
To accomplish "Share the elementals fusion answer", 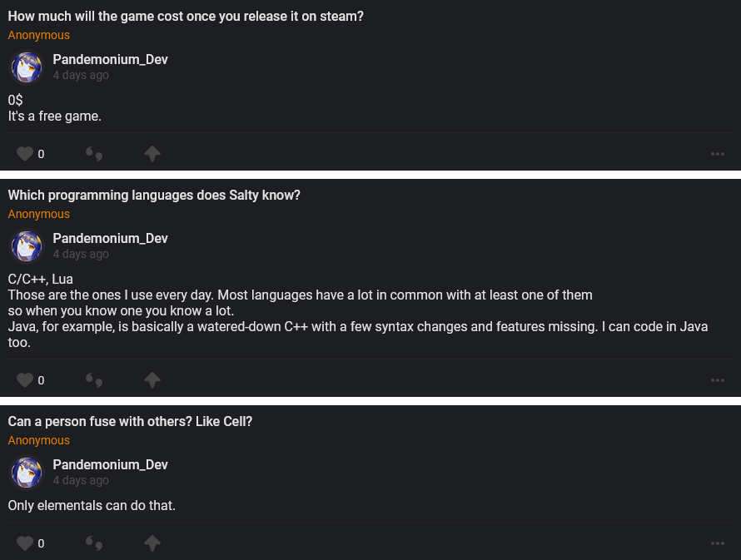I will pyautogui.click(x=152, y=543).
